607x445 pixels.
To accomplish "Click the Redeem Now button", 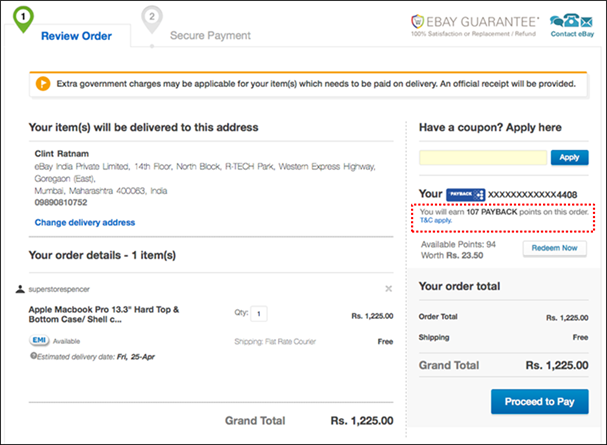I will [554, 248].
